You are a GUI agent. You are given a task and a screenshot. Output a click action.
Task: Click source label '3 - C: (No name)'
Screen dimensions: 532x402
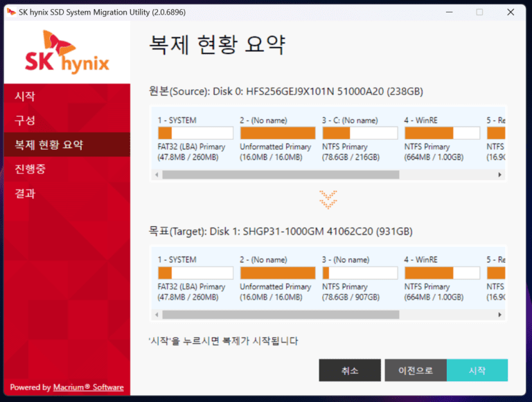coord(350,120)
